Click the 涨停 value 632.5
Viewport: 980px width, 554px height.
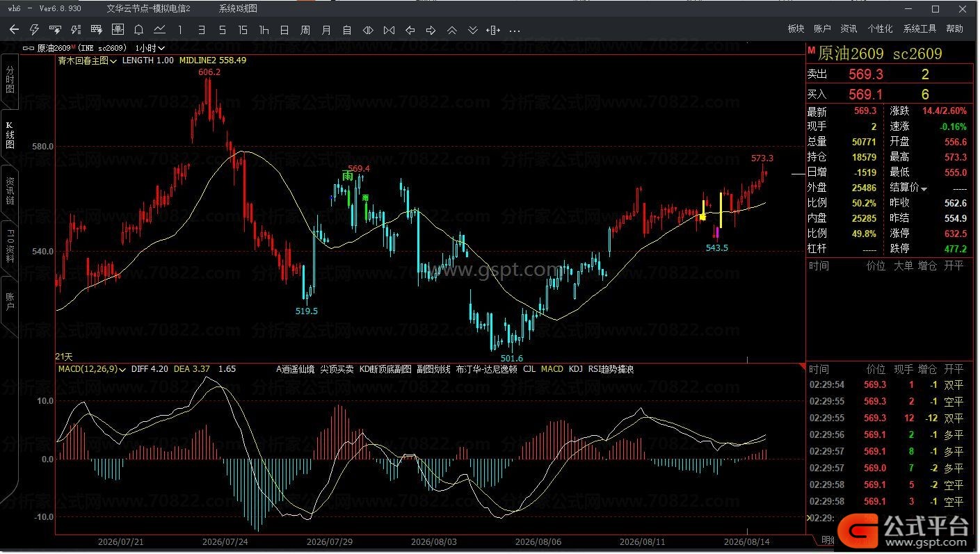(956, 234)
